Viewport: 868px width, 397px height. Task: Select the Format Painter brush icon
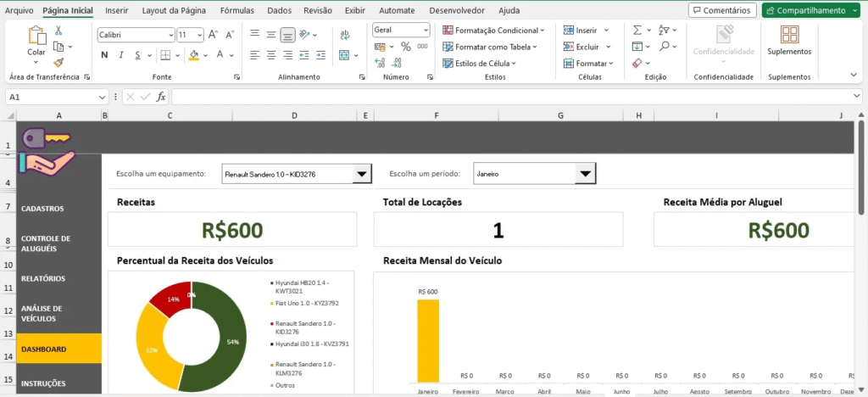[58, 62]
